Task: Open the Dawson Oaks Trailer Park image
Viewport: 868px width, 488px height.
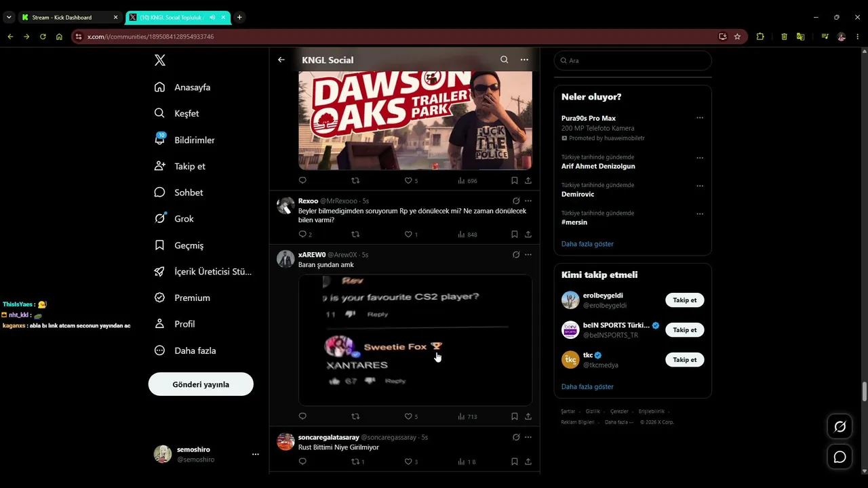Action: tap(415, 119)
